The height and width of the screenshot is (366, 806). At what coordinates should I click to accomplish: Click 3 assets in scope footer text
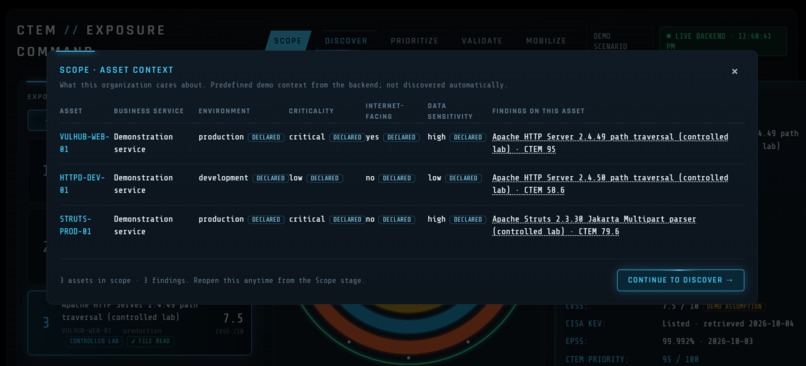tap(212, 281)
